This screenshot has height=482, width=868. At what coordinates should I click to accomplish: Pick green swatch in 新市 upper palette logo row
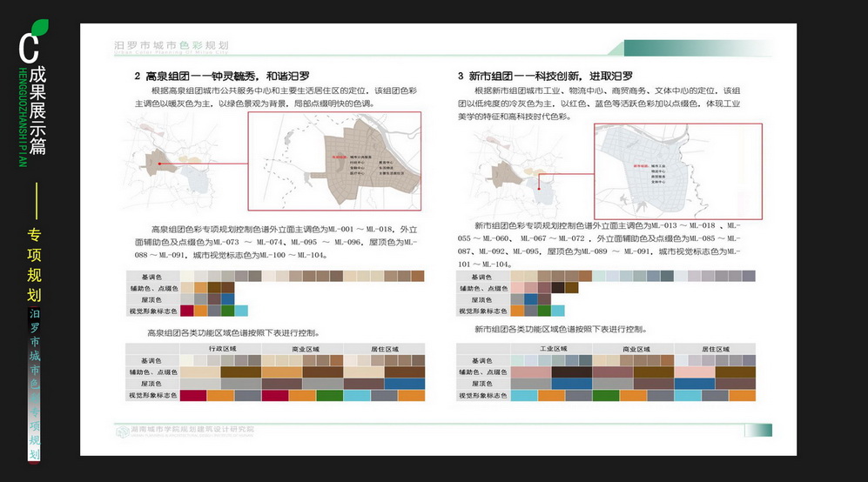(544, 311)
